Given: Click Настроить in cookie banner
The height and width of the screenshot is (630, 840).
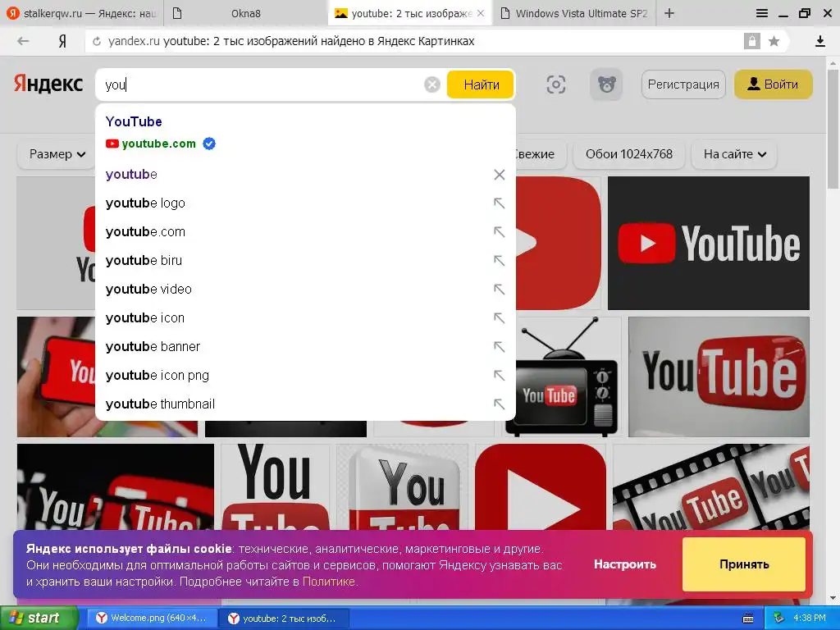Looking at the screenshot, I should [x=624, y=564].
